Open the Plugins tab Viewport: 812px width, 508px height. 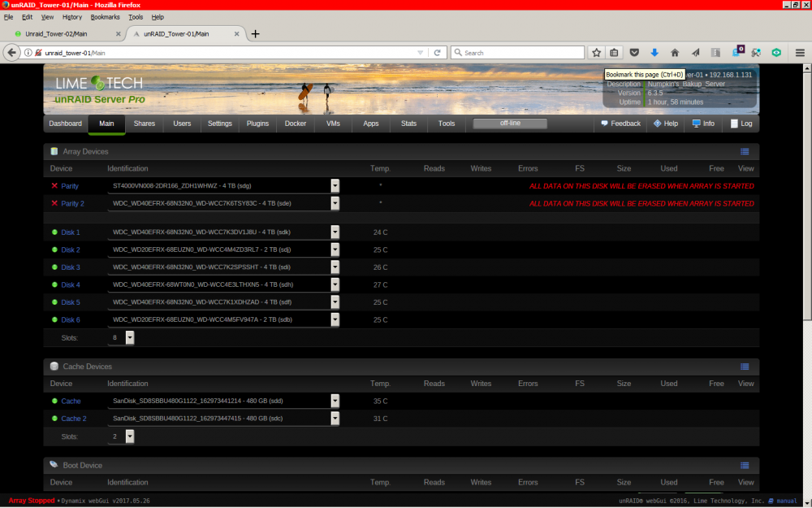257,124
